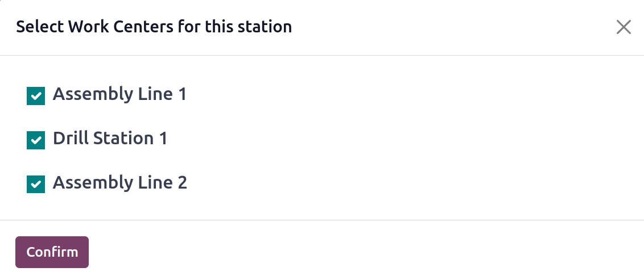Remove Assembly Line 1 from this station
Image resolution: width=644 pixels, height=280 pixels.
tap(36, 96)
